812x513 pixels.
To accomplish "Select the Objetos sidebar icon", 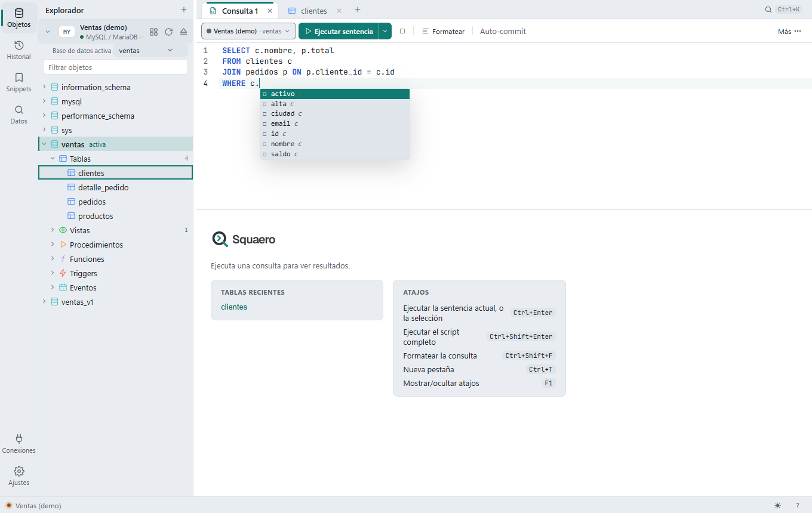I will (x=19, y=18).
